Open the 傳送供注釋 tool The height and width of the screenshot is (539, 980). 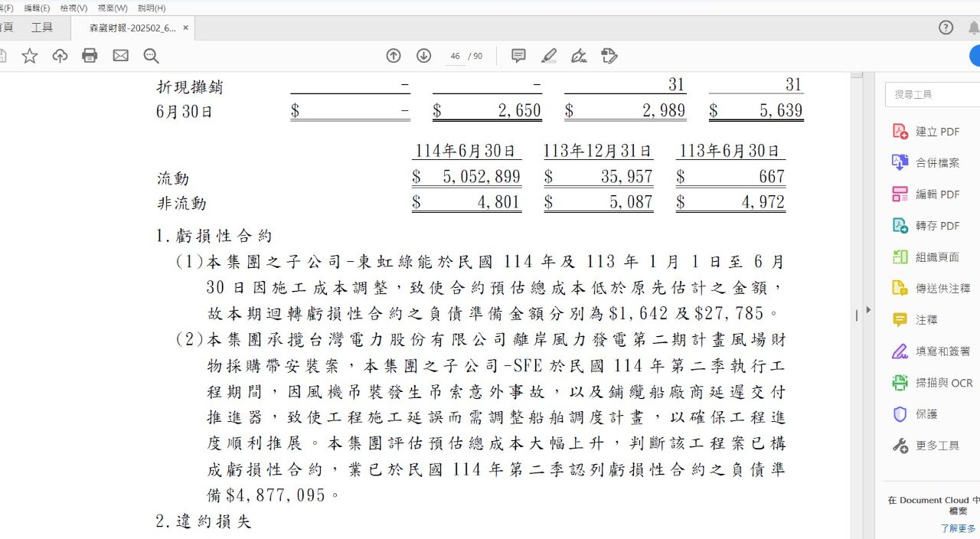coord(932,289)
